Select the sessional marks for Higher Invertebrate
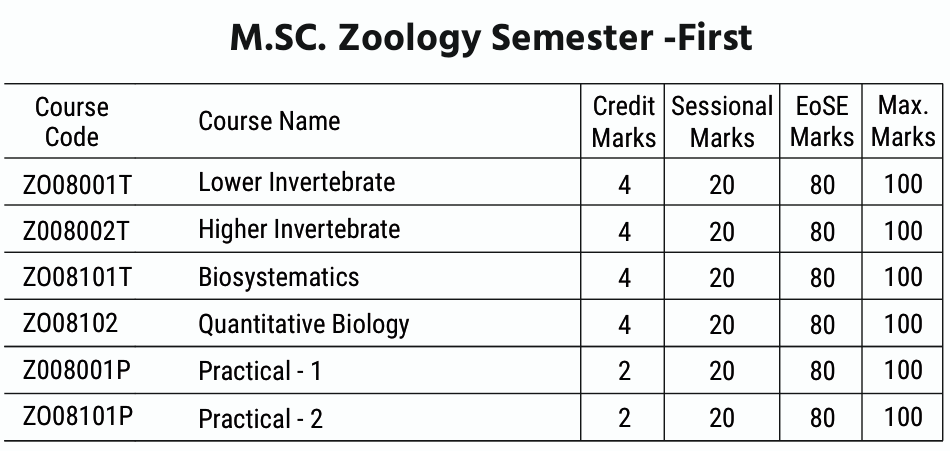The width and height of the screenshot is (950, 451). 722,231
